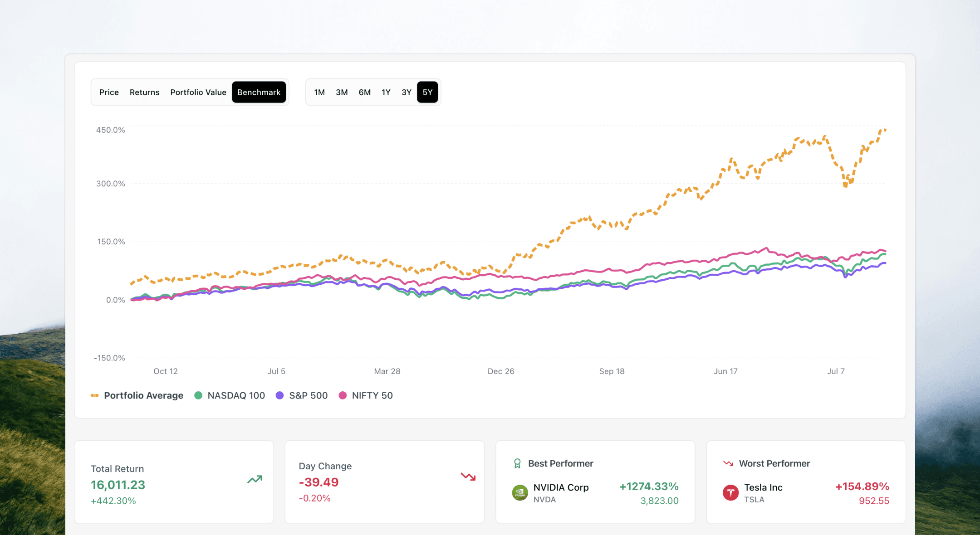Toggle S&P 500 series in legend

click(x=302, y=395)
